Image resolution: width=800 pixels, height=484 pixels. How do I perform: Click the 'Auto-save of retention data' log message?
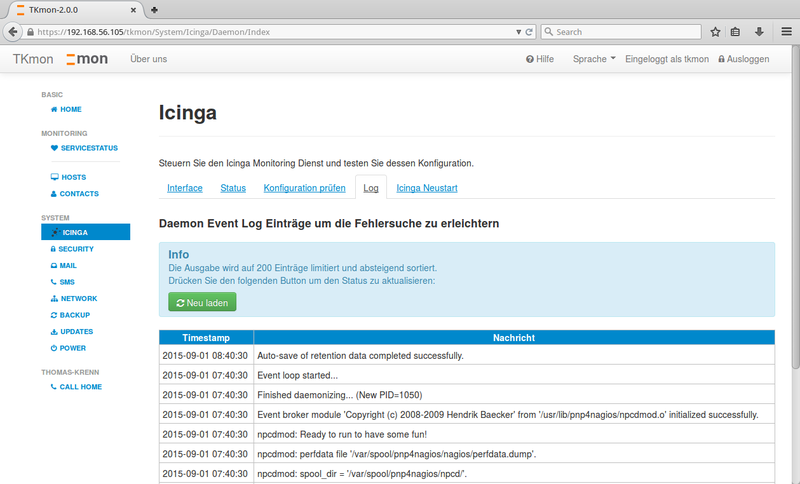coord(360,355)
